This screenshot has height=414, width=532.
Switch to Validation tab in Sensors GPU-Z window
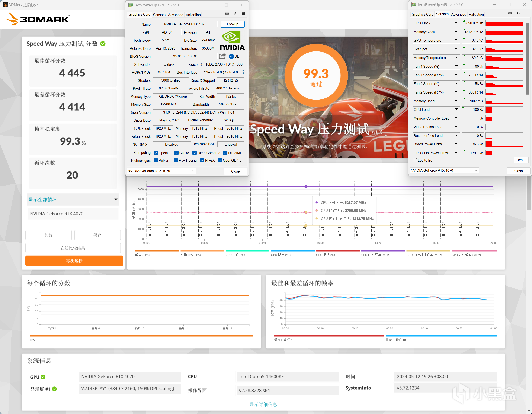(476, 14)
